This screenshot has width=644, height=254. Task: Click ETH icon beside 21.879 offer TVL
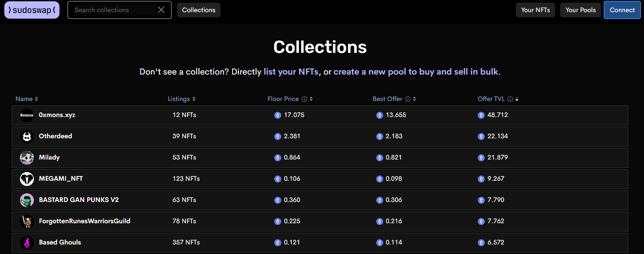tap(481, 158)
